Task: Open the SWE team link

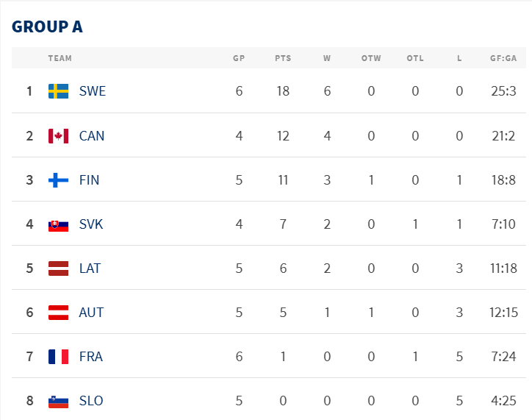Action: tap(92, 91)
